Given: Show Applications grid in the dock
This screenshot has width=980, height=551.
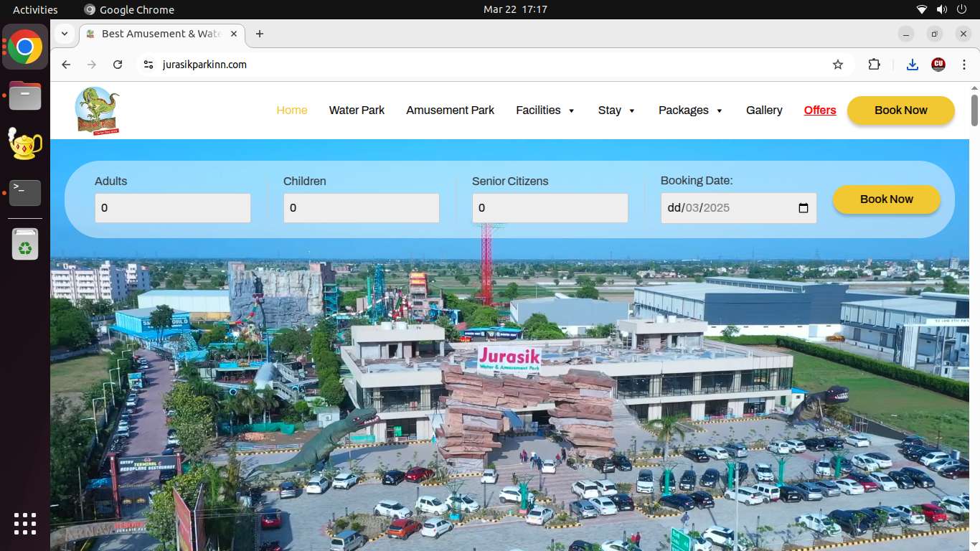Looking at the screenshot, I should (25, 524).
